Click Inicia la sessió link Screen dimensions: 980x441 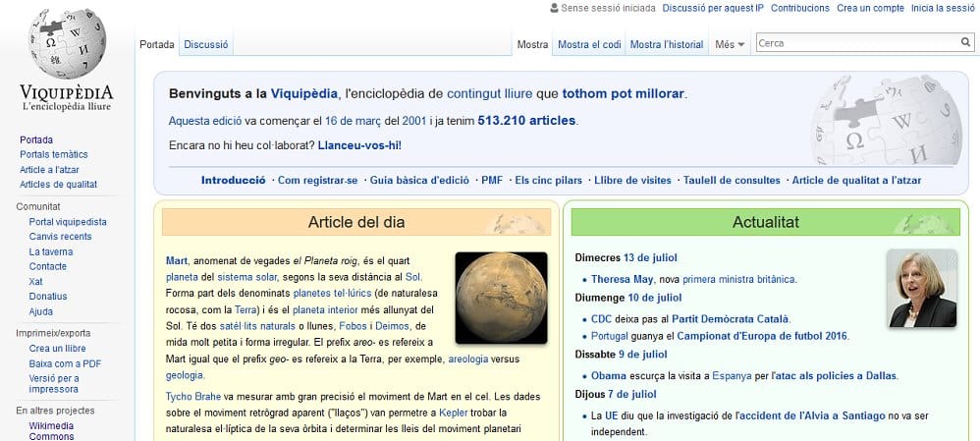[x=943, y=8]
